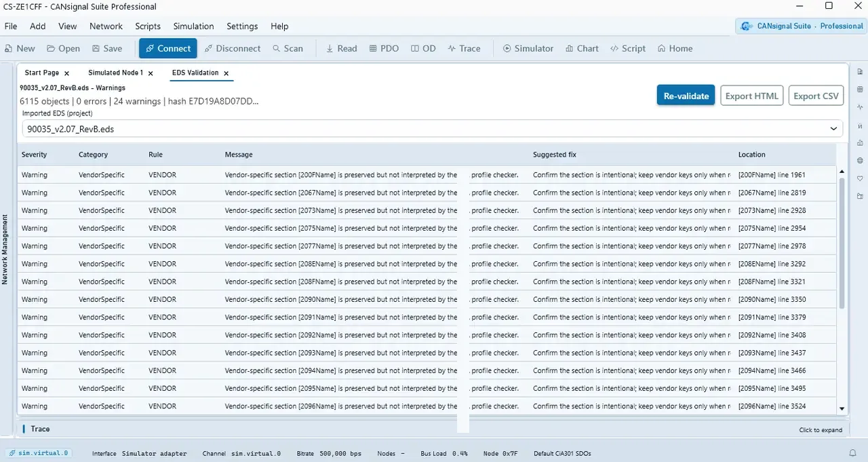Click the Read toolbar button
868x462 pixels.
tap(341, 48)
